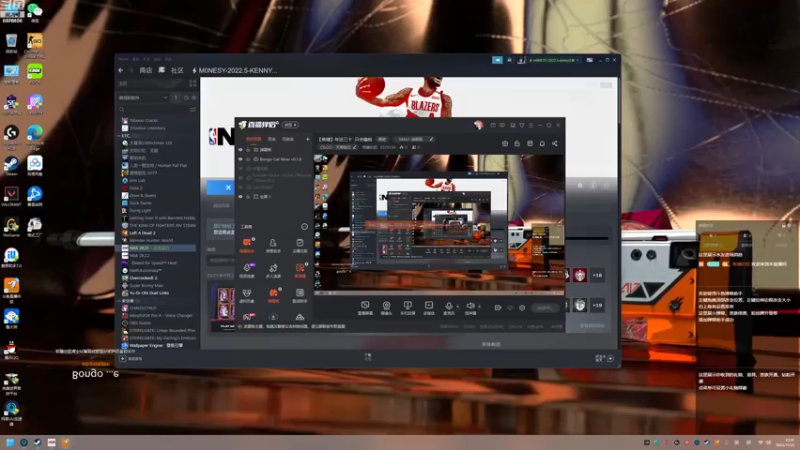Open the 社区 community tab in Steam
The image size is (800, 450).
pyautogui.click(x=177, y=70)
